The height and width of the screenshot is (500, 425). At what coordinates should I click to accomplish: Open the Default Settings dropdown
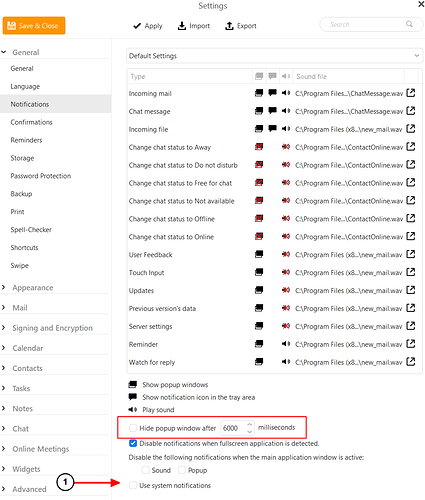(274, 56)
